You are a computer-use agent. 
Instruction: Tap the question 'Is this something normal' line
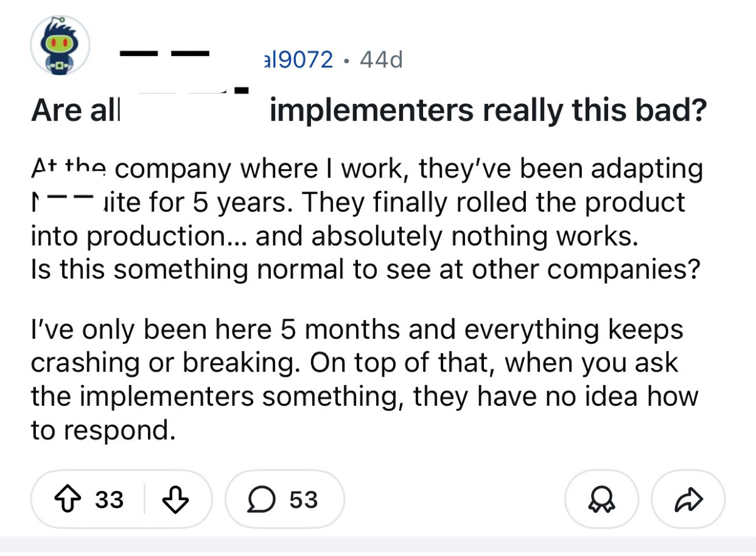point(365,269)
